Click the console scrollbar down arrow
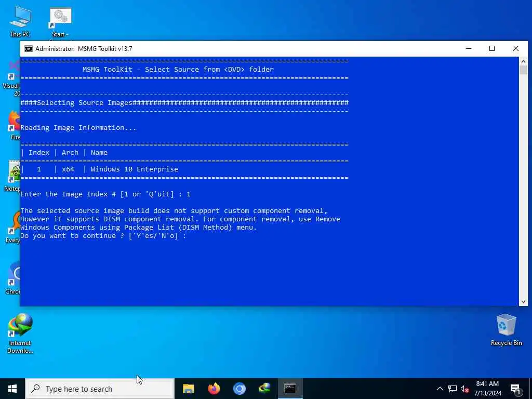Image resolution: width=532 pixels, height=399 pixels. point(523,302)
